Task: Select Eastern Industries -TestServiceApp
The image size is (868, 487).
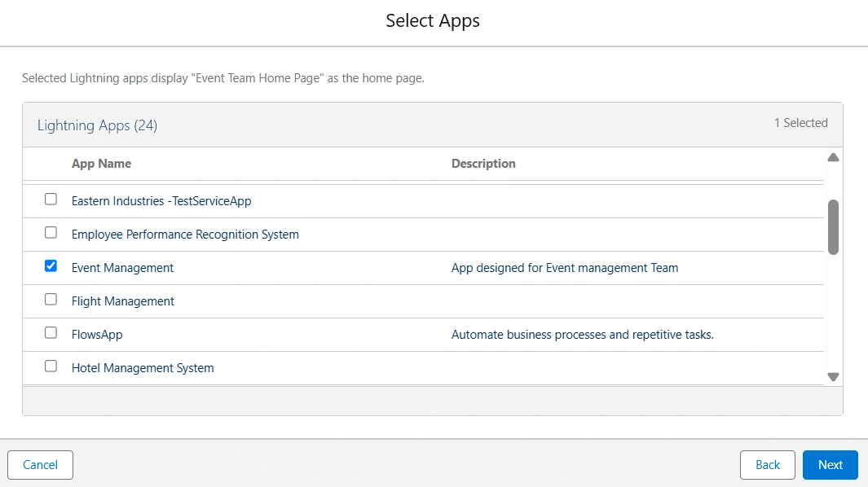Action: (51, 199)
